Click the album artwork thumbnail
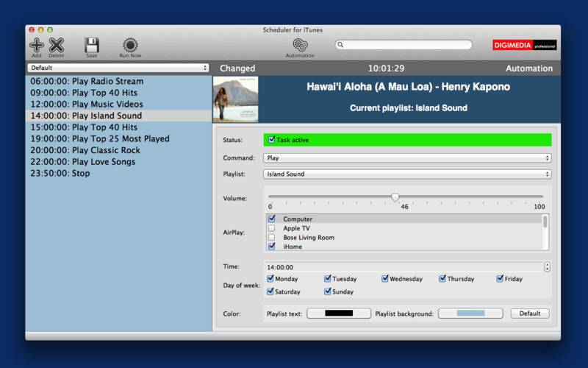588x368 pixels. 235,99
